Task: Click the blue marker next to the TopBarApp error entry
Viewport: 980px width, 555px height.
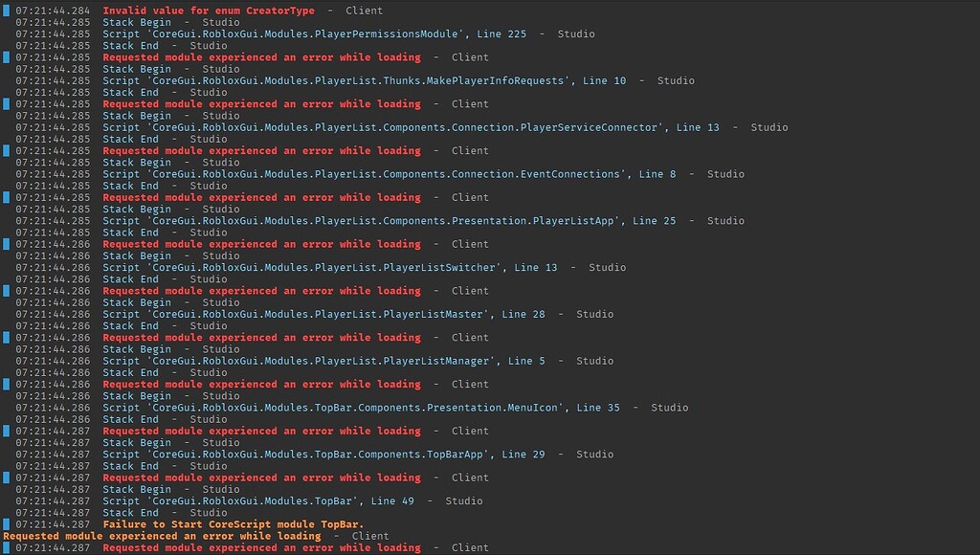Action: coord(4,430)
